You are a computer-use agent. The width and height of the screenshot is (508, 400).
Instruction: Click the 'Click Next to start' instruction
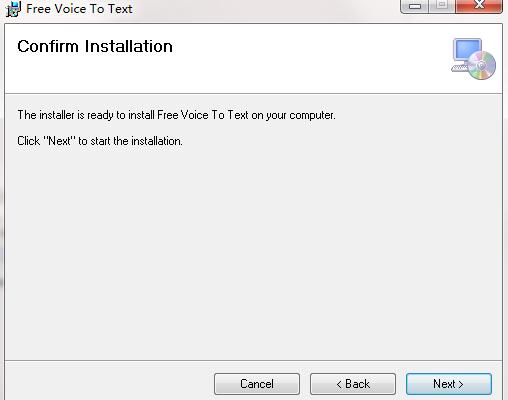point(100,141)
